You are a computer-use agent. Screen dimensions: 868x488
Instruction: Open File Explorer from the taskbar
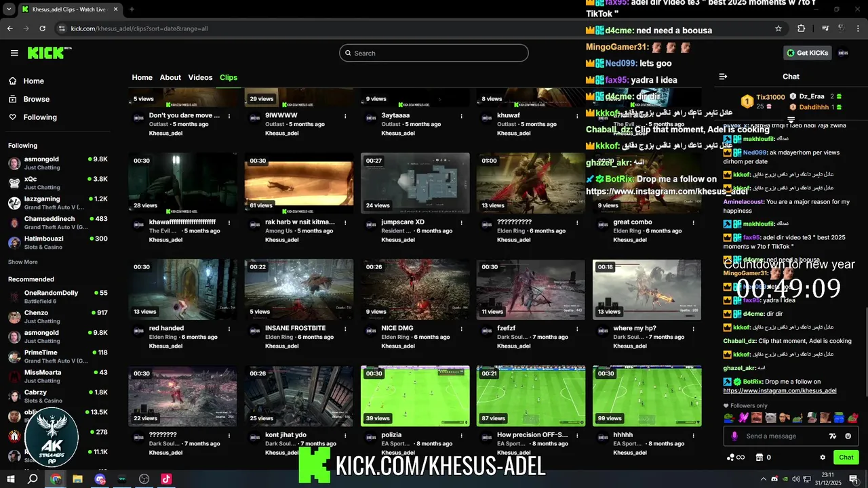point(77,479)
